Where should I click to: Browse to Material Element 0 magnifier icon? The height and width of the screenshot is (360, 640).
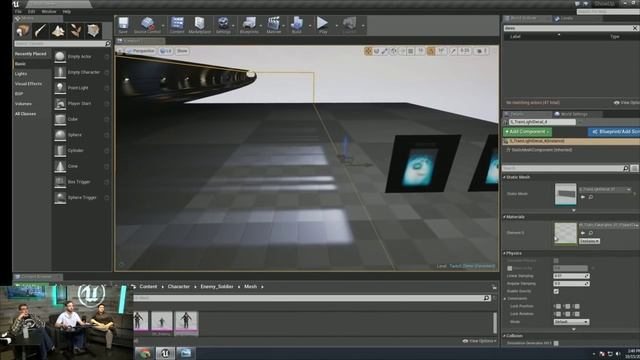tap(591, 233)
